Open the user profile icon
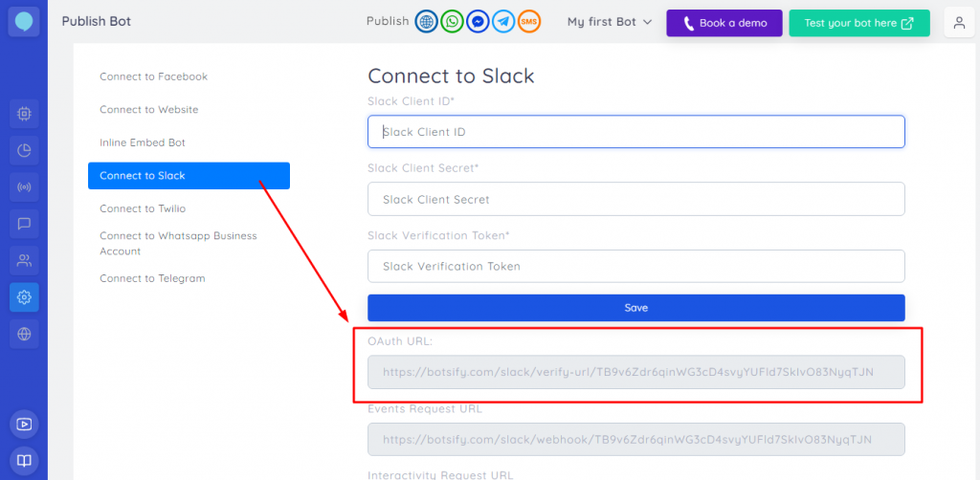 tap(959, 23)
